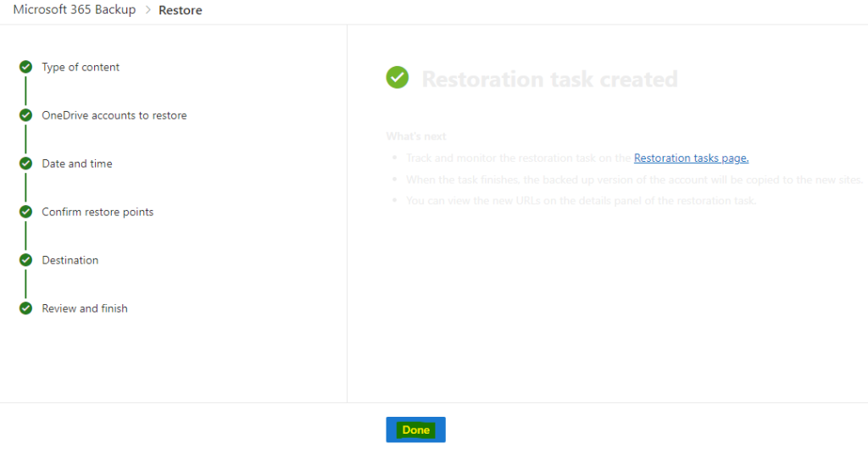Select OneDrive accounts to restore step
This screenshot has height=449, width=868.
click(114, 115)
